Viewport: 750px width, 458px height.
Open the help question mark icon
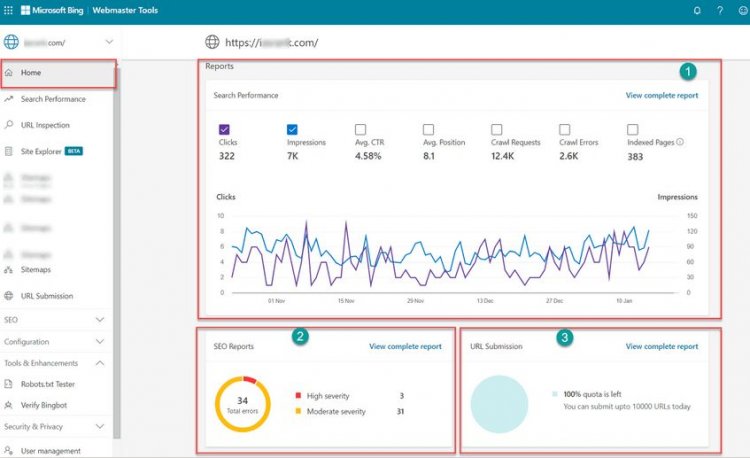pos(720,10)
